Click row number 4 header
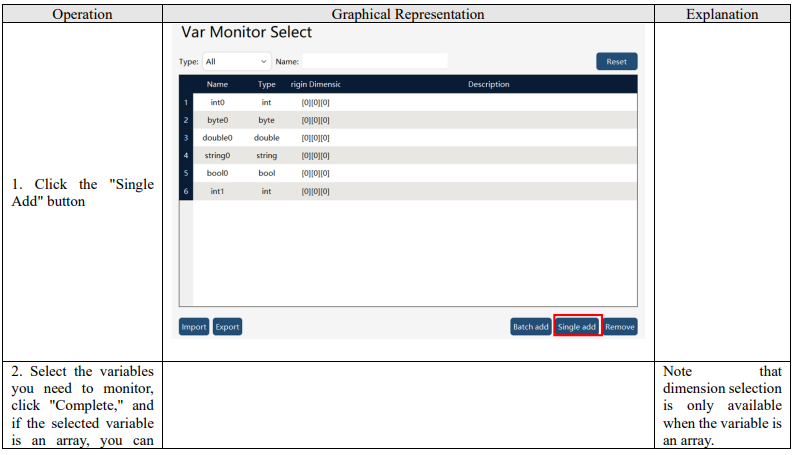Screen dimensions: 795x455 pos(186,156)
